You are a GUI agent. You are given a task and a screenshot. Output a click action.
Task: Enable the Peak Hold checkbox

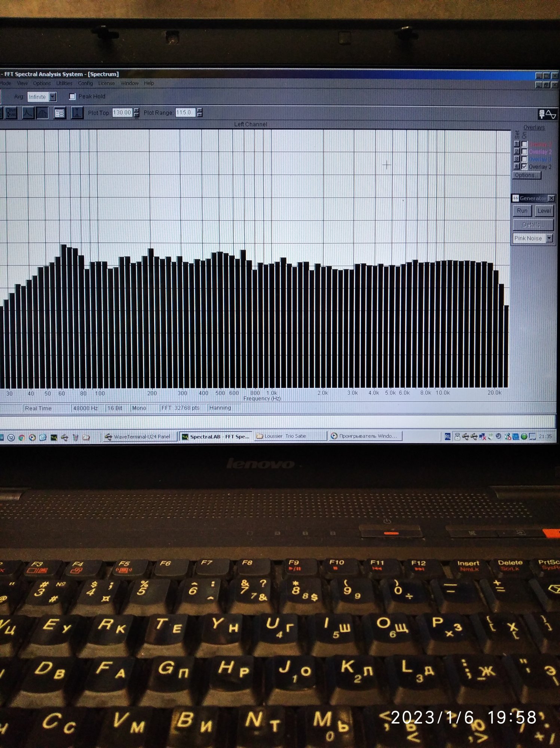click(72, 96)
